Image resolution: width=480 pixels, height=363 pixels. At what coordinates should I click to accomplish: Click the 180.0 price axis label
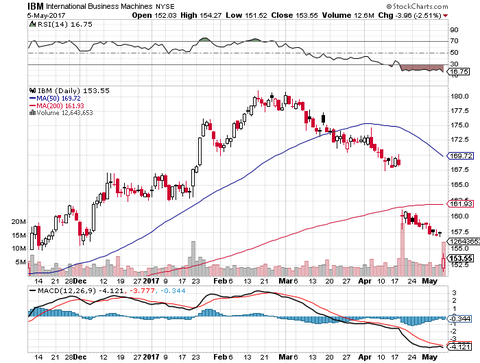[460, 97]
